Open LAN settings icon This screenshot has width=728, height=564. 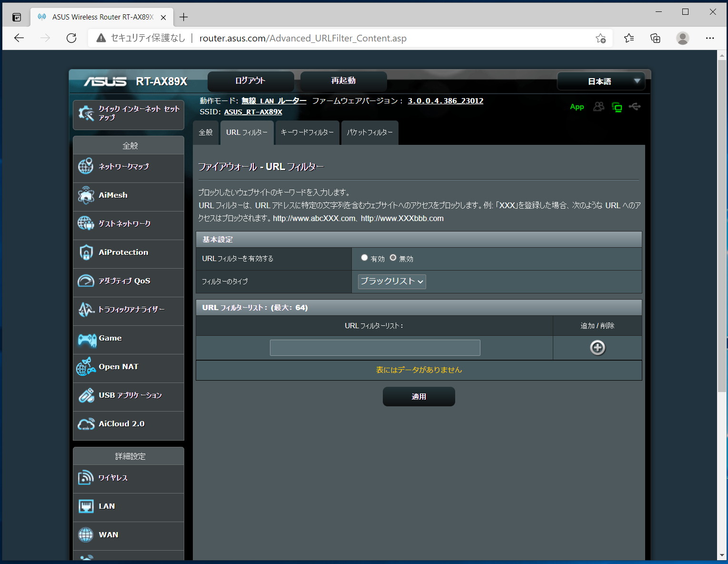tap(86, 506)
